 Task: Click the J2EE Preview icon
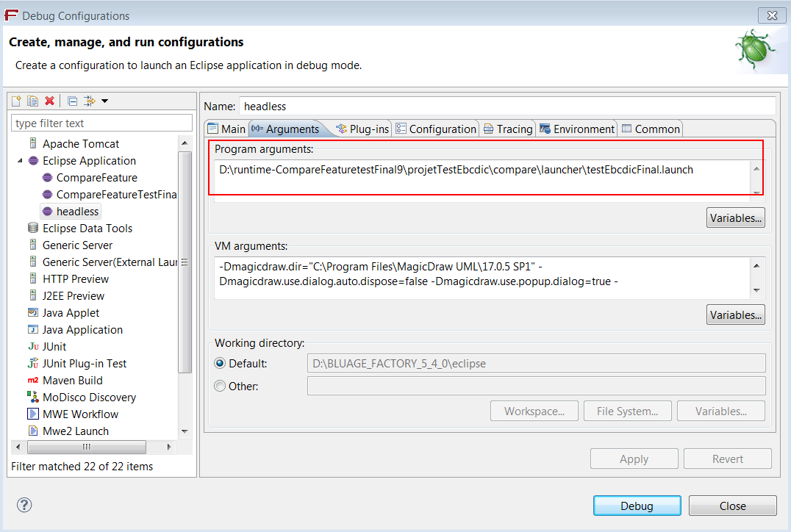coord(33,295)
